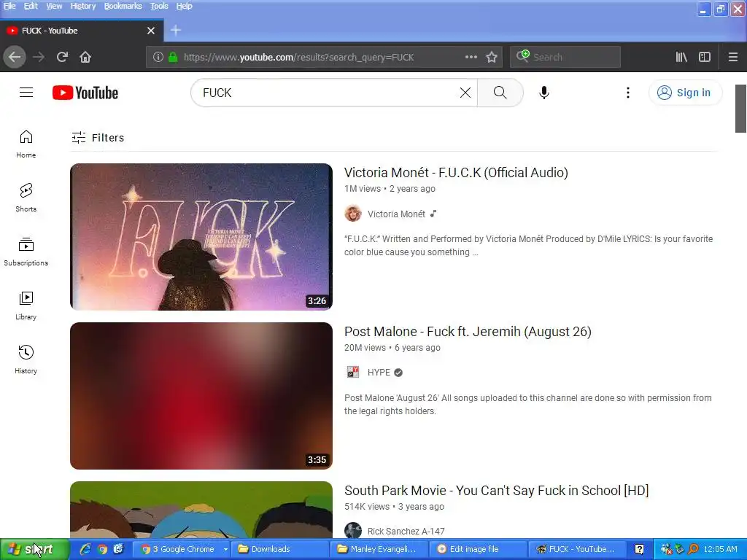Screen dimensions: 747x560
Task: Open the History menu in menu bar
Action: pyautogui.click(x=83, y=6)
